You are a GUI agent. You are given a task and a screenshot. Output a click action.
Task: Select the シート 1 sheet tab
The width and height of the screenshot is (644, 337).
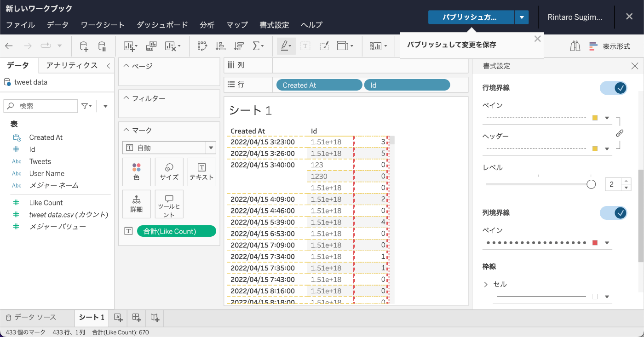click(92, 317)
